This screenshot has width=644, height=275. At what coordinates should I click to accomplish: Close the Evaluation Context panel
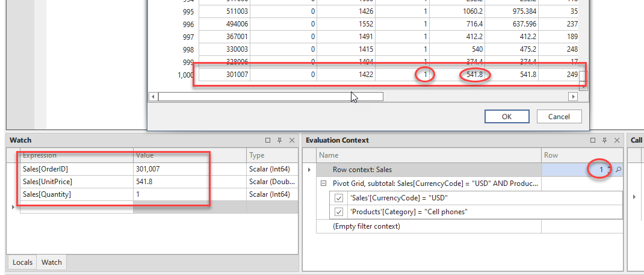(x=617, y=140)
